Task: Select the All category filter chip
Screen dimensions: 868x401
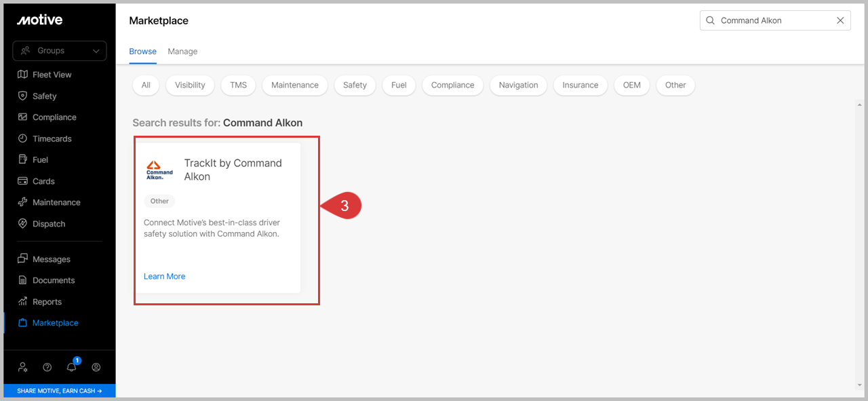Action: pyautogui.click(x=146, y=85)
